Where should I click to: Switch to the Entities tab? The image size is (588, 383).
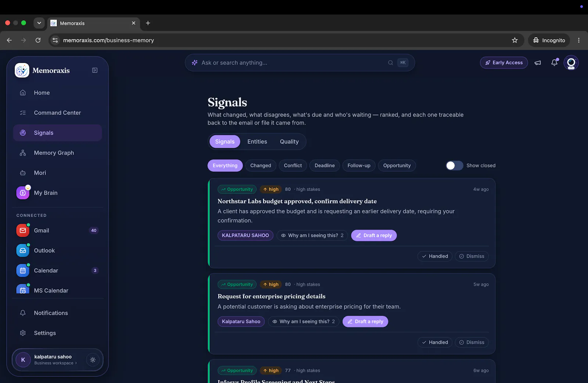(257, 142)
